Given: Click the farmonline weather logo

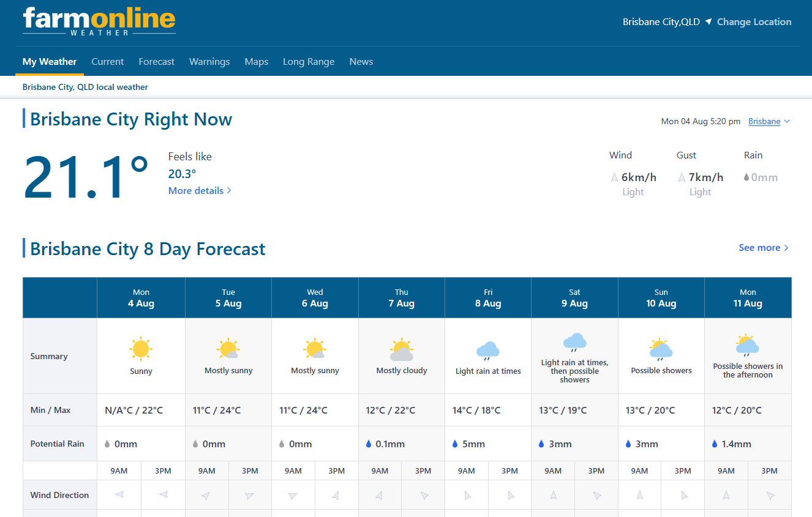Looking at the screenshot, I should click(98, 21).
